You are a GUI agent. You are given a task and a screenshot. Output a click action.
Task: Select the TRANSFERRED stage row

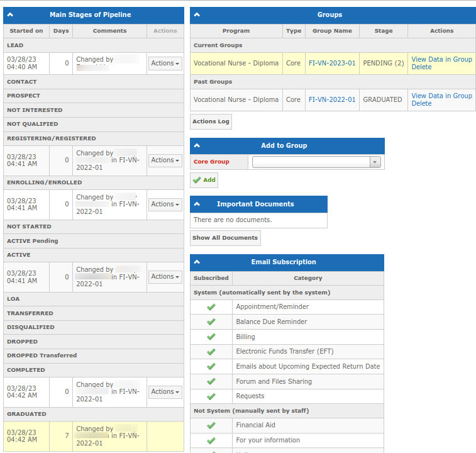(94, 313)
